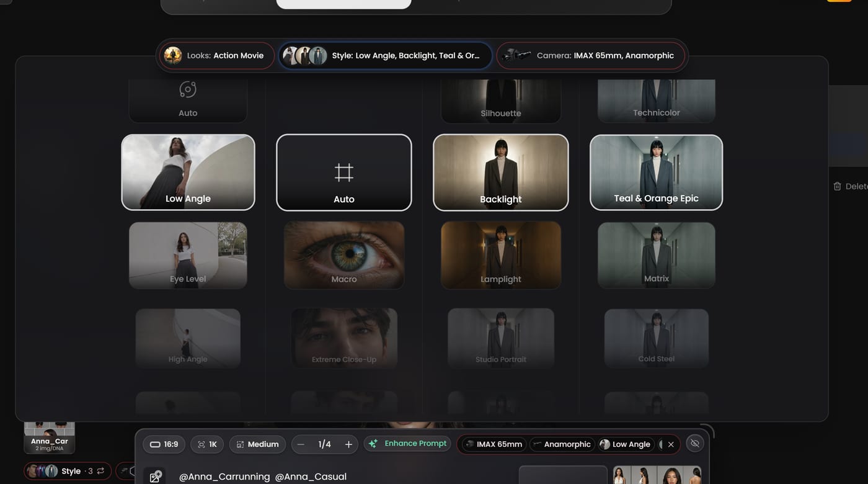Open the Looks: Action Movie selector
Viewport: 868px width, 484px height.
pos(216,56)
